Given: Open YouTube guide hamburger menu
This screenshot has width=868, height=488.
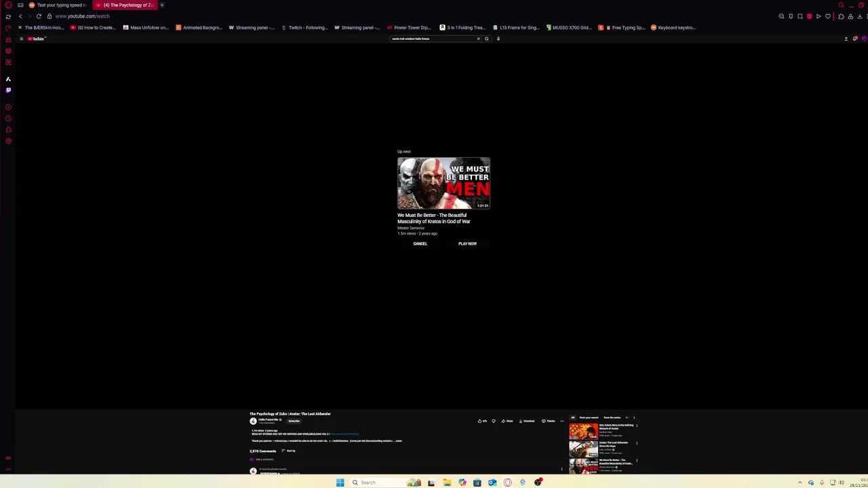Looking at the screenshot, I should (x=22, y=39).
